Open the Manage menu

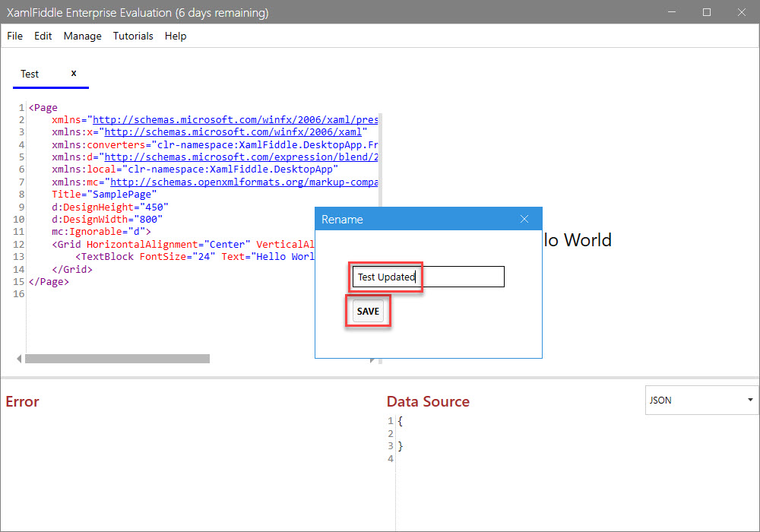[x=82, y=36]
